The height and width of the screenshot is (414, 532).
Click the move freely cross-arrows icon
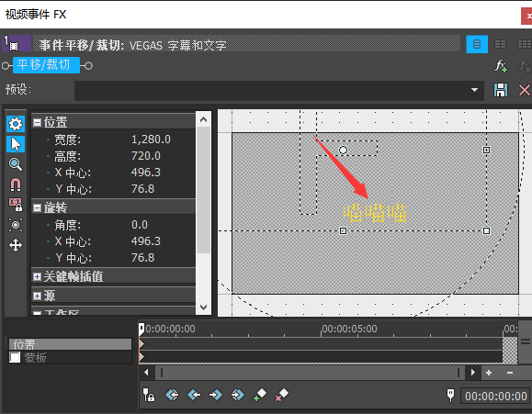pyautogui.click(x=16, y=245)
